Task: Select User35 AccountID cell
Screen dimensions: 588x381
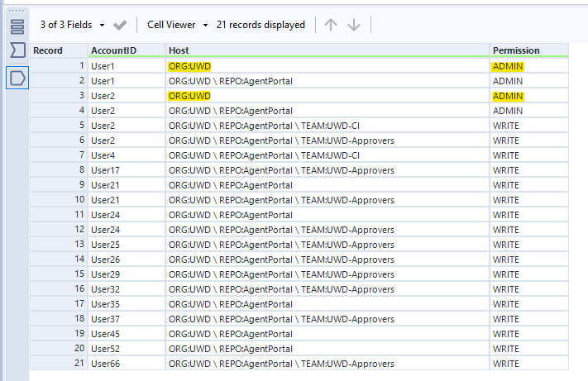Action: [x=127, y=304]
